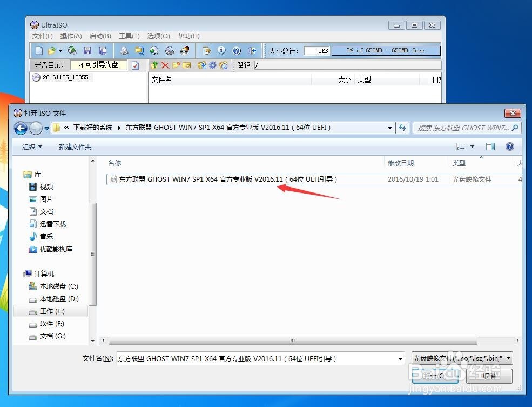
Task: Click the Convert format icon in UltraISO toolbar
Action: (139, 51)
